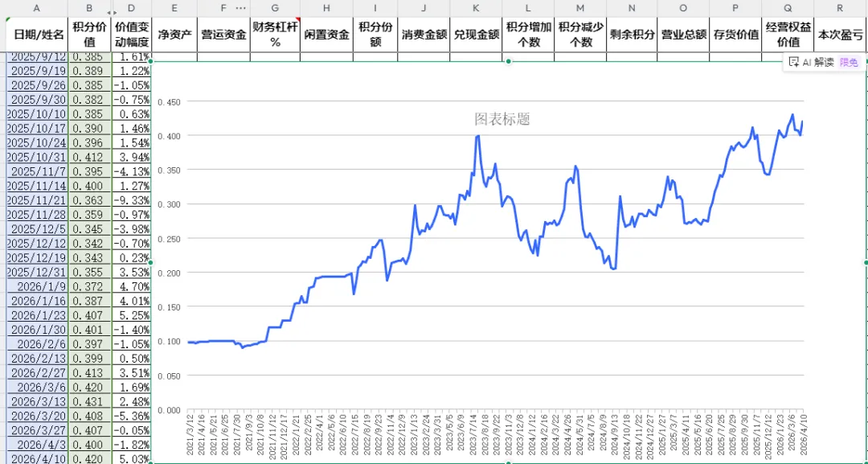Image resolution: width=868 pixels, height=464 pixels.
Task: Click the chart's left-middle selection handle
Action: click(151, 262)
